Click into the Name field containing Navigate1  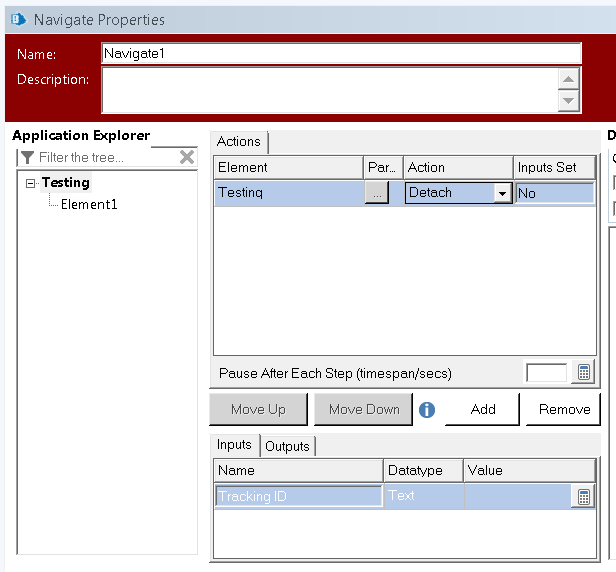[340, 54]
